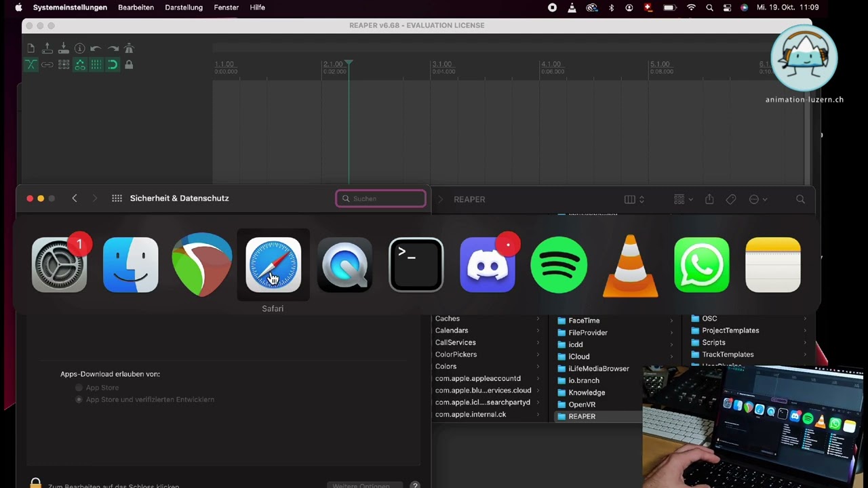Image resolution: width=868 pixels, height=488 pixels.
Task: Toggle REAPER envelope points move with items
Action: click(x=80, y=64)
